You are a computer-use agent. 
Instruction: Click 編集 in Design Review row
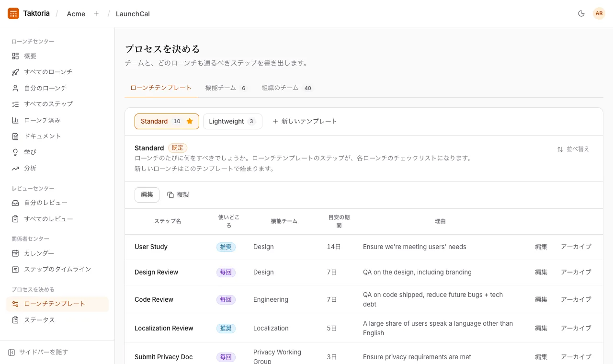pyautogui.click(x=541, y=272)
